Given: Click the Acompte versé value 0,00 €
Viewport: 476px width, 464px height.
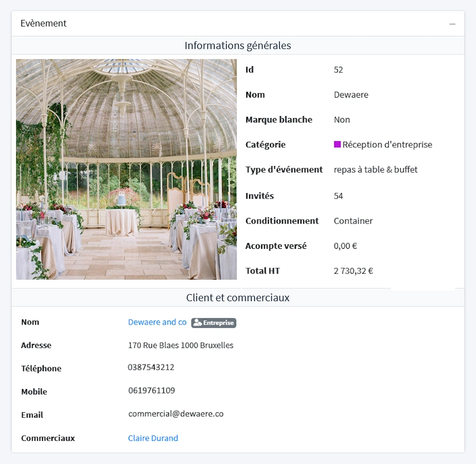Looking at the screenshot, I should click(345, 246).
